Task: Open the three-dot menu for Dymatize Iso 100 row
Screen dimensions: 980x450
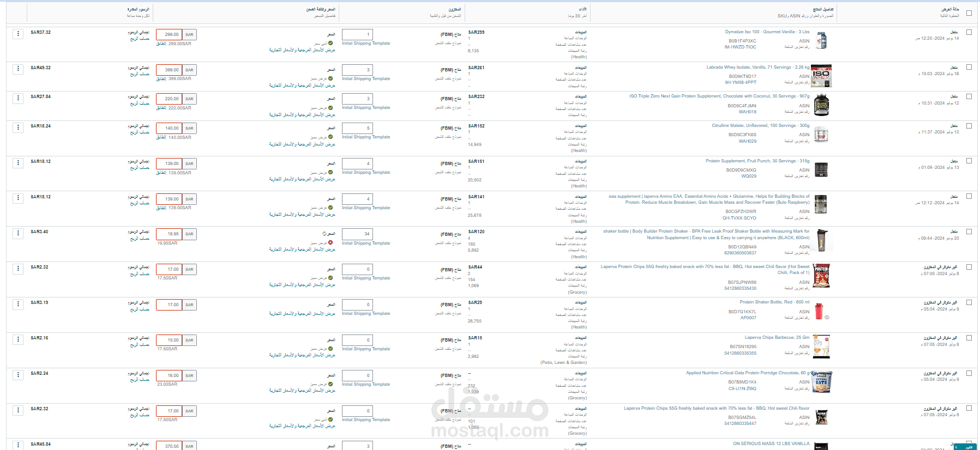Action: pos(18,34)
